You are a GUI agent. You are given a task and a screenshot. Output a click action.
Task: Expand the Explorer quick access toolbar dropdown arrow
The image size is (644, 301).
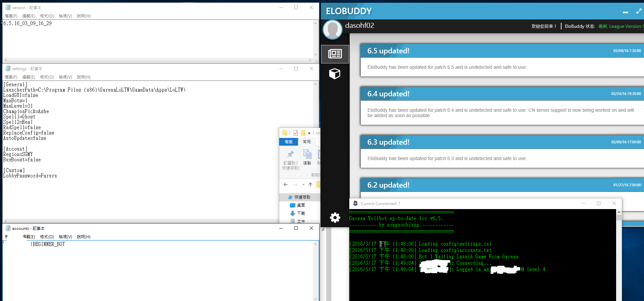(x=309, y=133)
